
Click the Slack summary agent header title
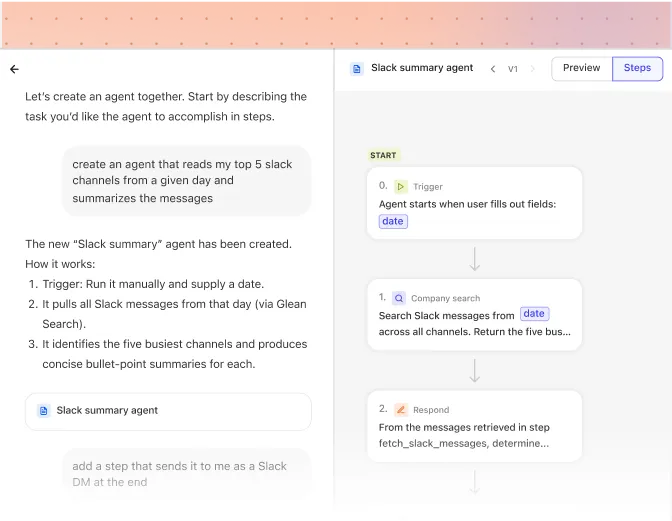tap(422, 68)
